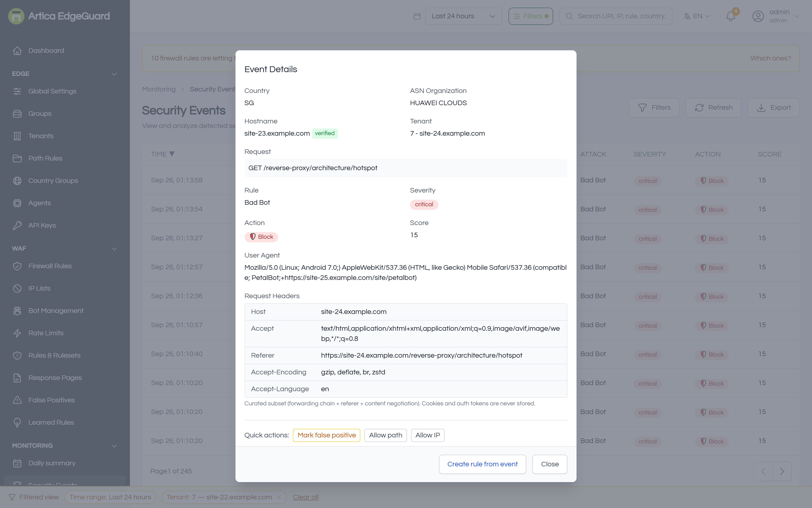Click the Export button
Image resolution: width=812 pixels, height=508 pixels.
tap(773, 107)
